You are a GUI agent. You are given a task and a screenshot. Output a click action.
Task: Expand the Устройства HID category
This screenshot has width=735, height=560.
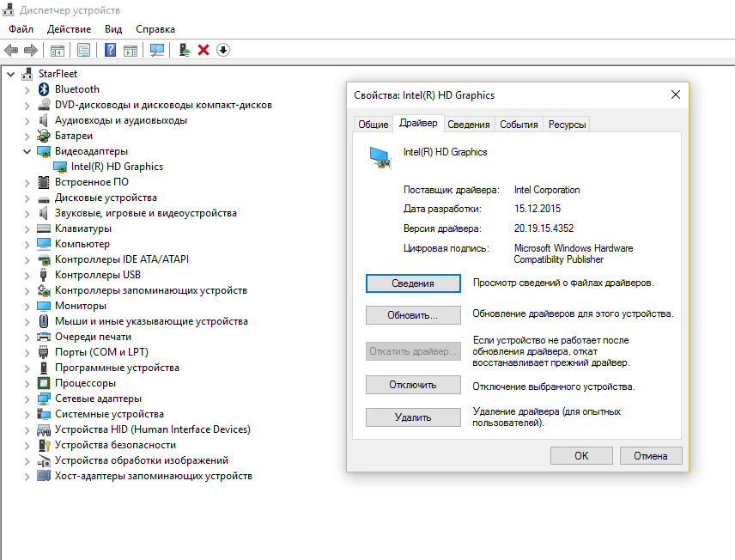pos(27,430)
